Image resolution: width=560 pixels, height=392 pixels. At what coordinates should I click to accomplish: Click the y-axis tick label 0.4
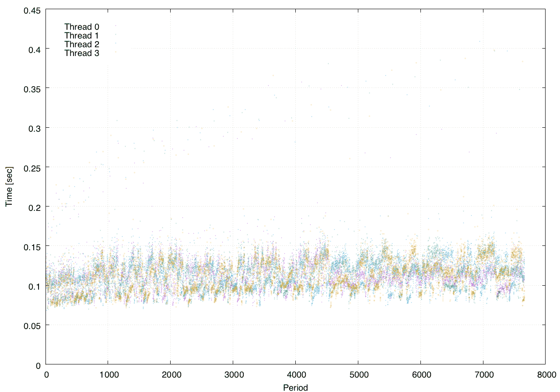[x=34, y=49]
